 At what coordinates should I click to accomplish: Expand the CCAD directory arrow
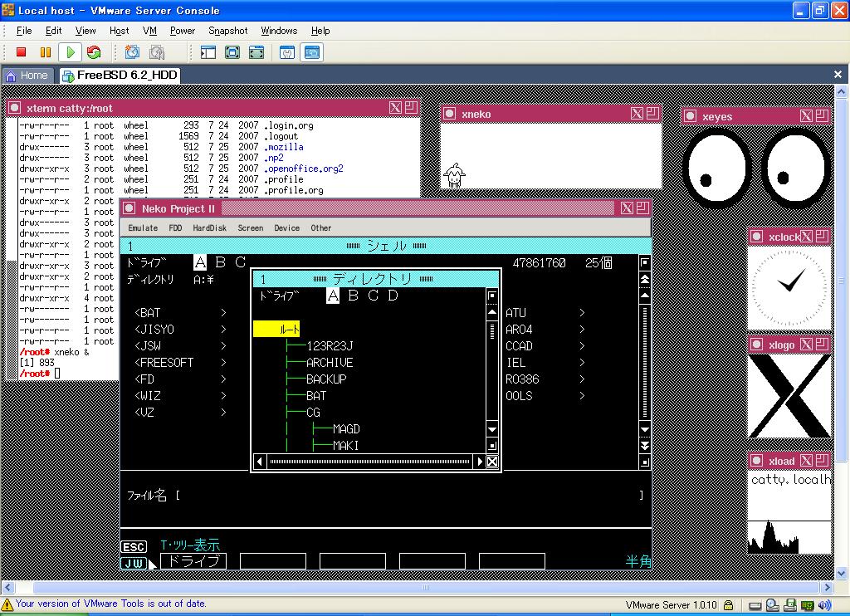pyautogui.click(x=582, y=346)
